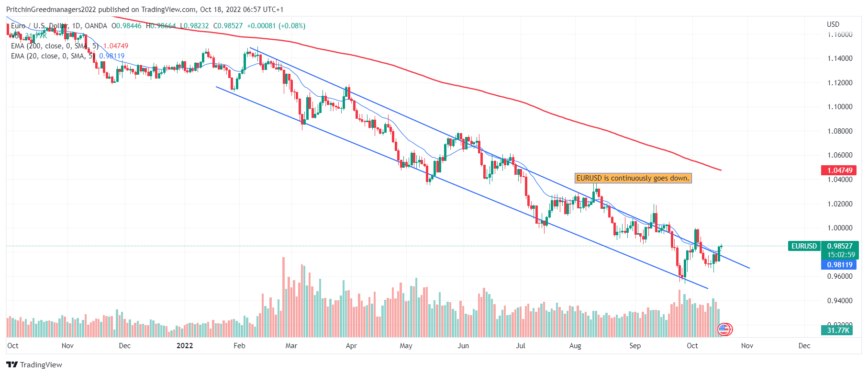The image size is (868, 375).
Task: Click the C0.98527 close value
Action: coord(228,26)
